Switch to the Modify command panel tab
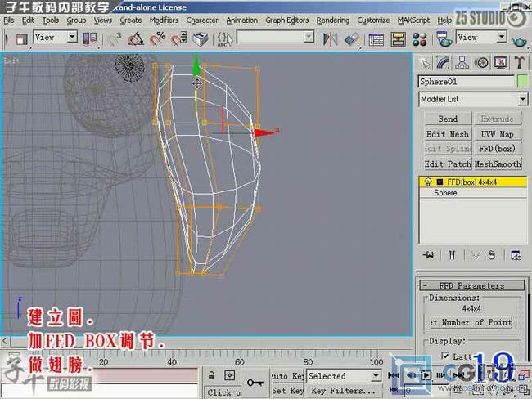Screen dimensions: 532x399 tap(443, 63)
